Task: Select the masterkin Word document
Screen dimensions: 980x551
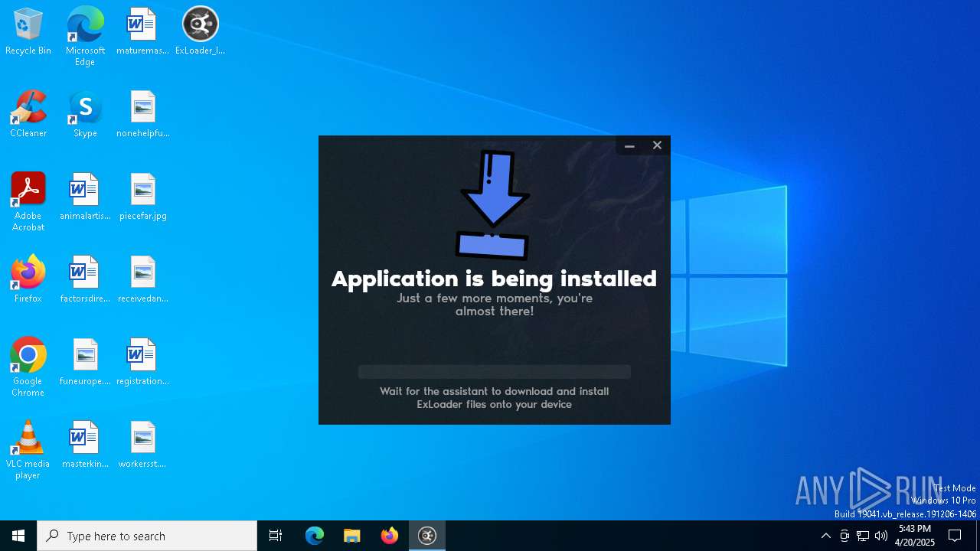Action: pyautogui.click(x=85, y=445)
